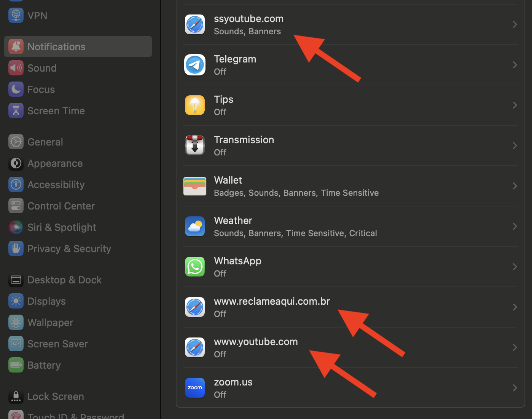532x419 pixels.
Task: Click the Accessibility icon in sidebar
Action: [x=16, y=184]
